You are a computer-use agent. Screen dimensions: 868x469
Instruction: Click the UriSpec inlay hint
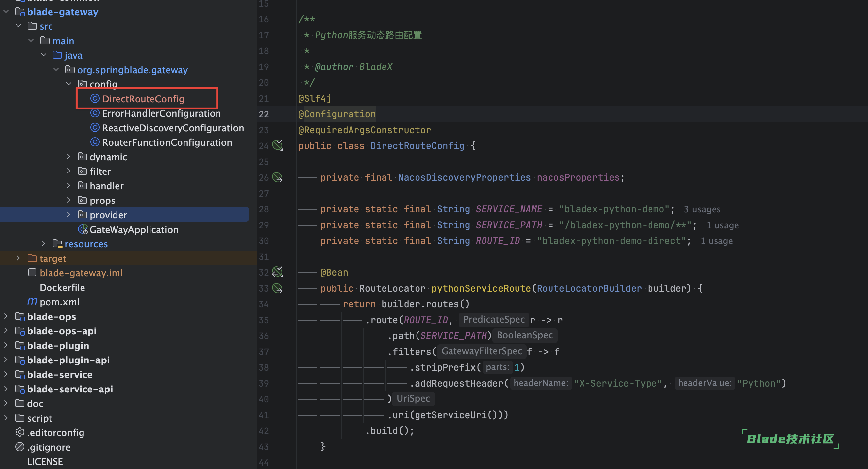pyautogui.click(x=414, y=398)
